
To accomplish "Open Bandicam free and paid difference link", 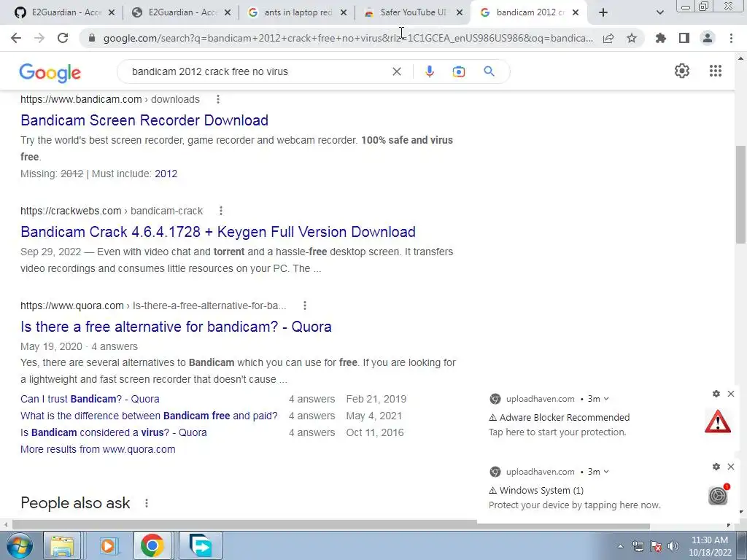I will tap(149, 416).
